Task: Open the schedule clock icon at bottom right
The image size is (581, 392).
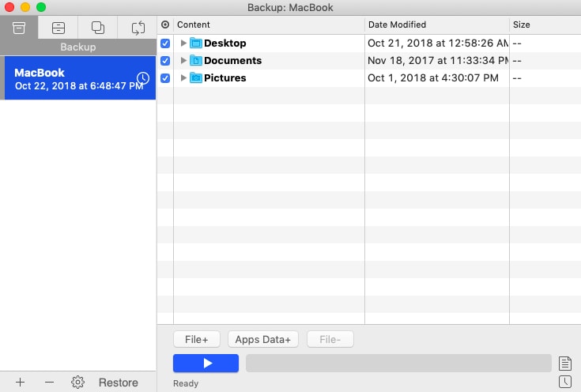Action: pyautogui.click(x=565, y=382)
